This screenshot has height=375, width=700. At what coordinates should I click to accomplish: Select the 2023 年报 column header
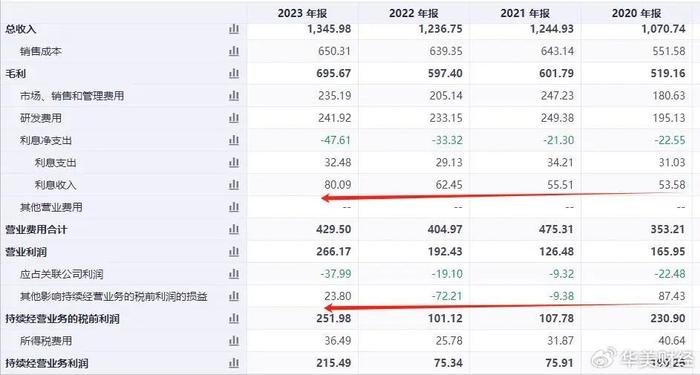pyautogui.click(x=302, y=13)
